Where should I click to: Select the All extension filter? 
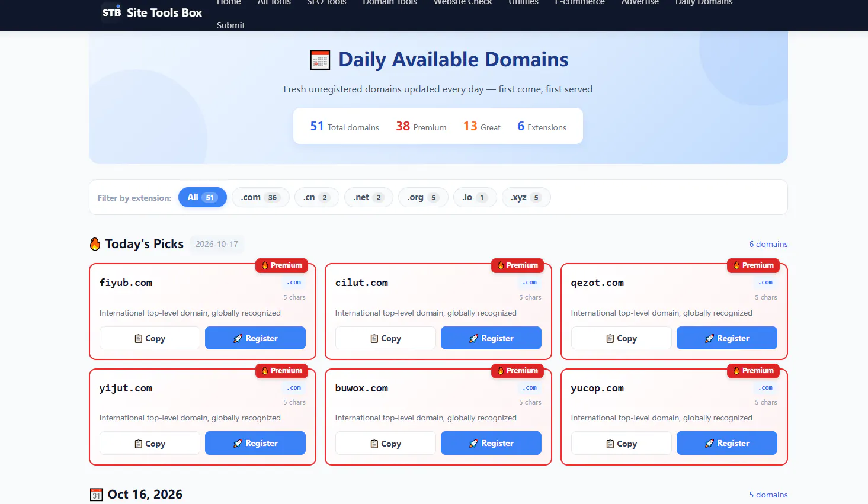pos(203,197)
